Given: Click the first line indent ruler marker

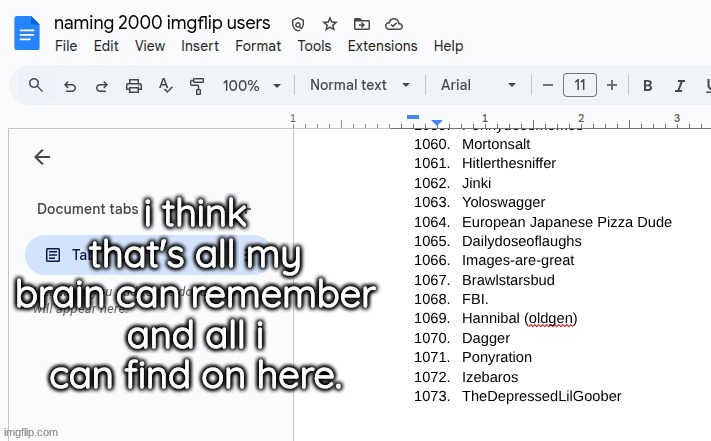Looking at the screenshot, I should coord(413,117).
